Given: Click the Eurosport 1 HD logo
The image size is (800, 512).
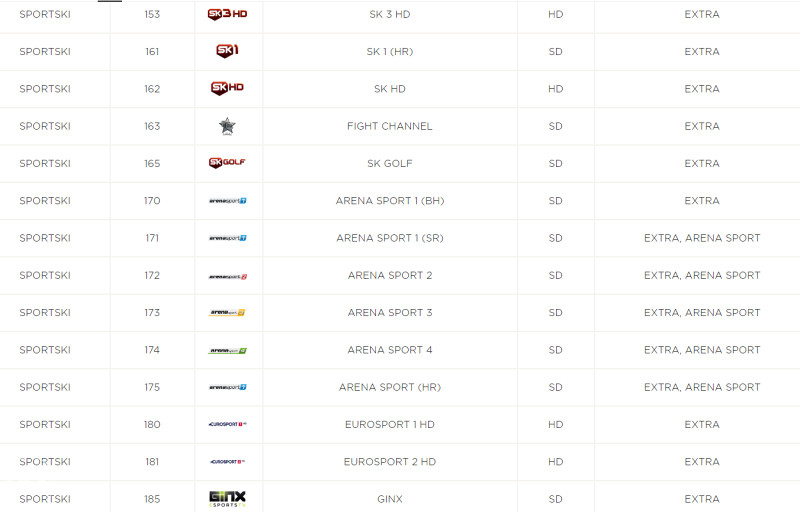Looking at the screenshot, I should (228, 424).
